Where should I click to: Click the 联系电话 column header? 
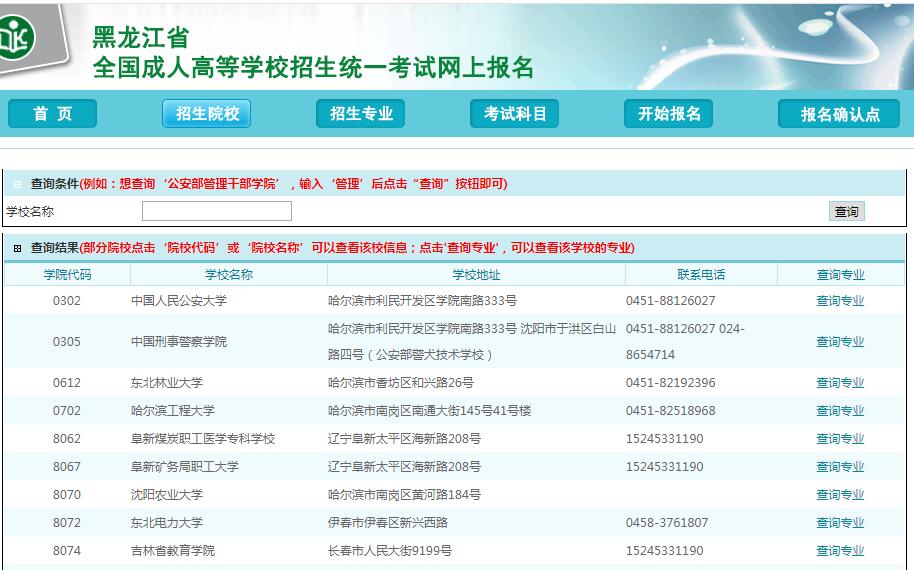click(x=701, y=275)
